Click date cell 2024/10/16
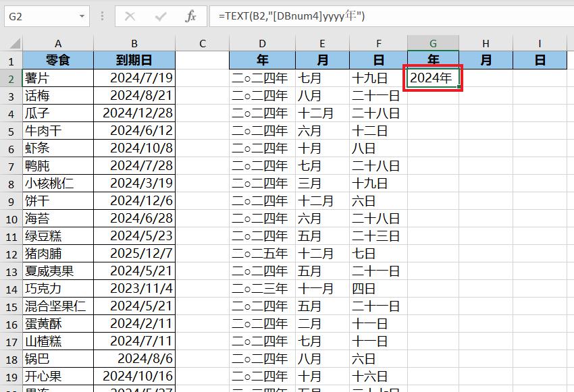 tap(134, 376)
